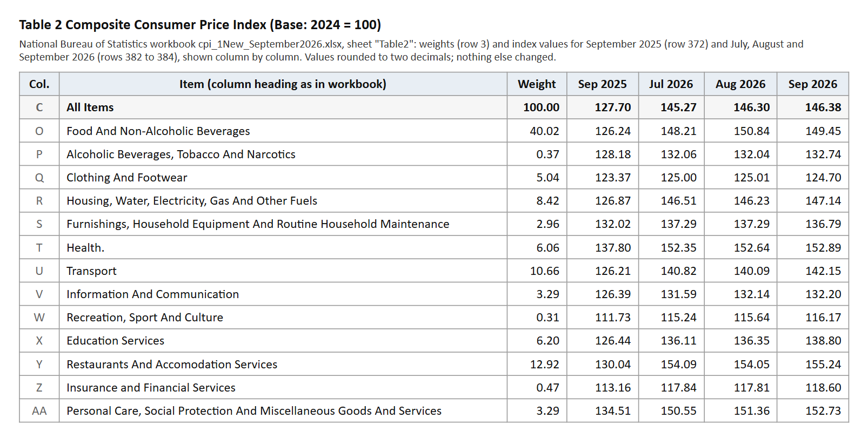Image resolution: width=868 pixels, height=438 pixels.
Task: Select the 'Information And Communication' row label
Action: (x=152, y=294)
